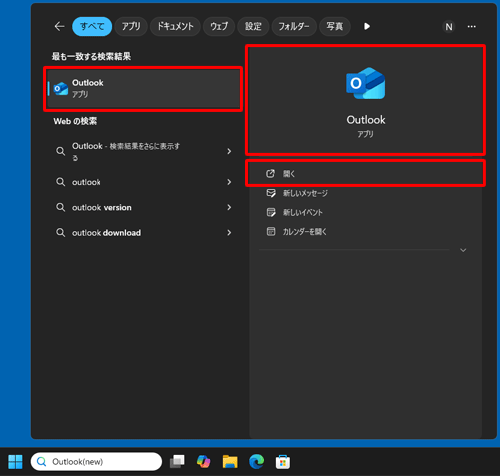Viewport: 500px width, 476px height.
Task: Switch to the 設定 filter tab
Action: tap(253, 26)
